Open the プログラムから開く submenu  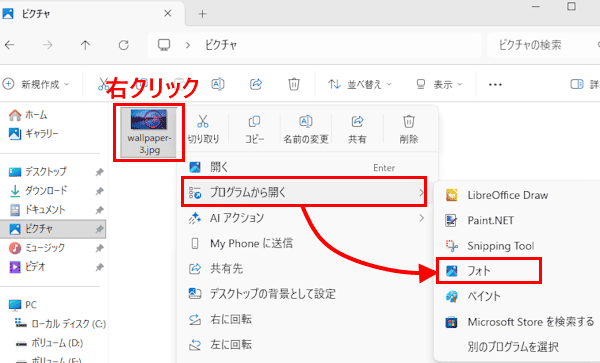point(304,192)
